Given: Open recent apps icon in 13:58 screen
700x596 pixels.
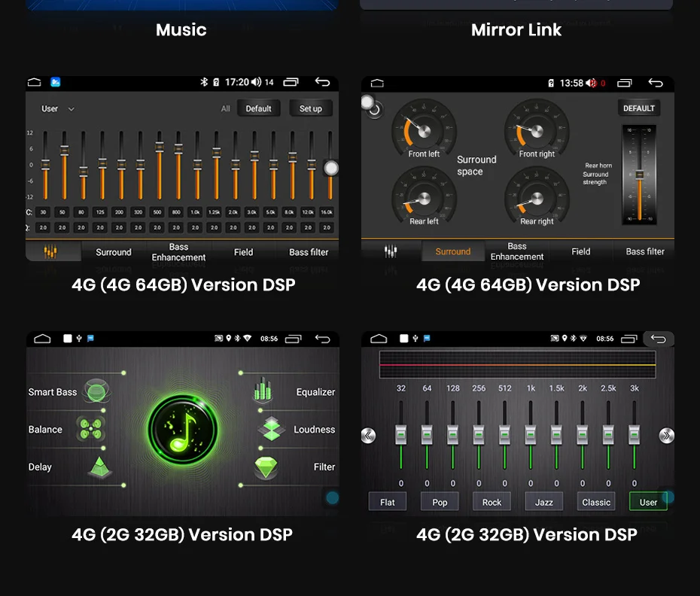Looking at the screenshot, I should click(625, 83).
